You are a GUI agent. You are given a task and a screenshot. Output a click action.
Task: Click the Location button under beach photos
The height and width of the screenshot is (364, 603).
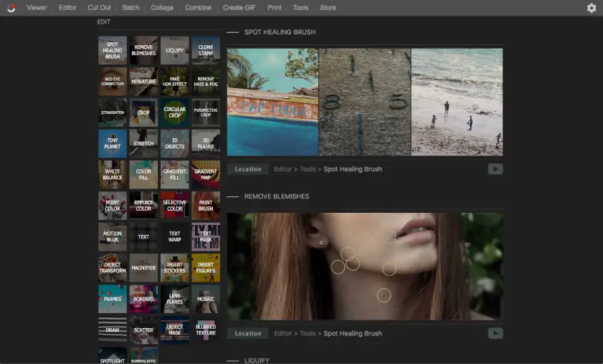point(248,169)
